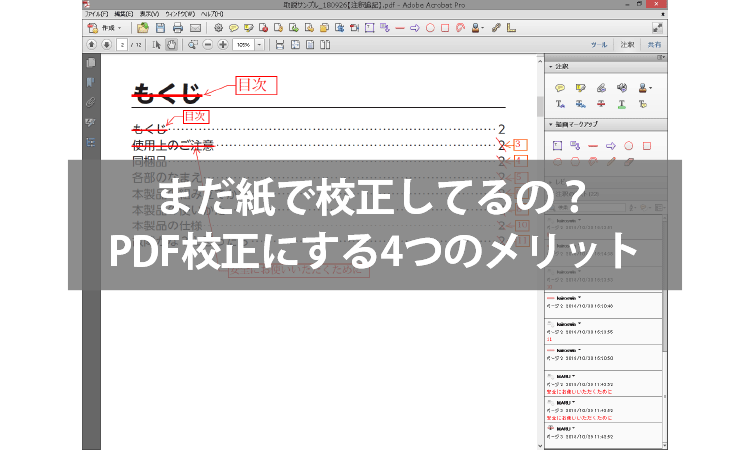Select the record audio tool in the 注釈 panel
Viewport: 750px width, 450px height.
pos(622,88)
